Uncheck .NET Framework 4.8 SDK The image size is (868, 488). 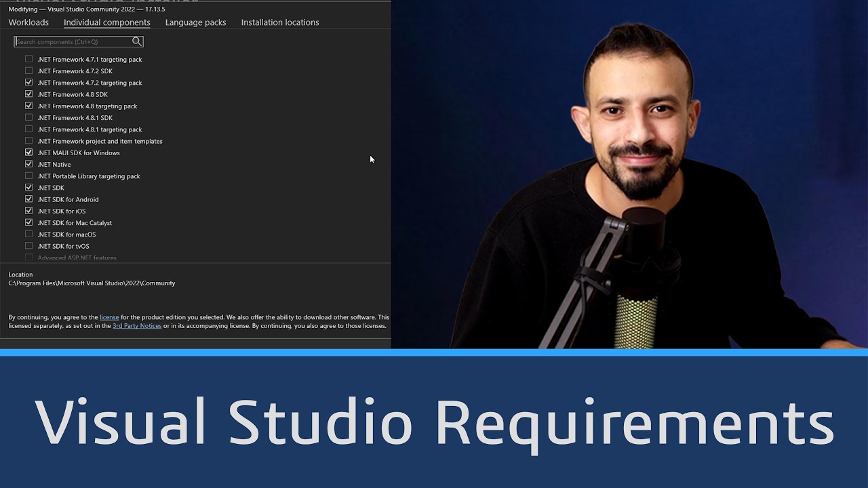[28, 94]
